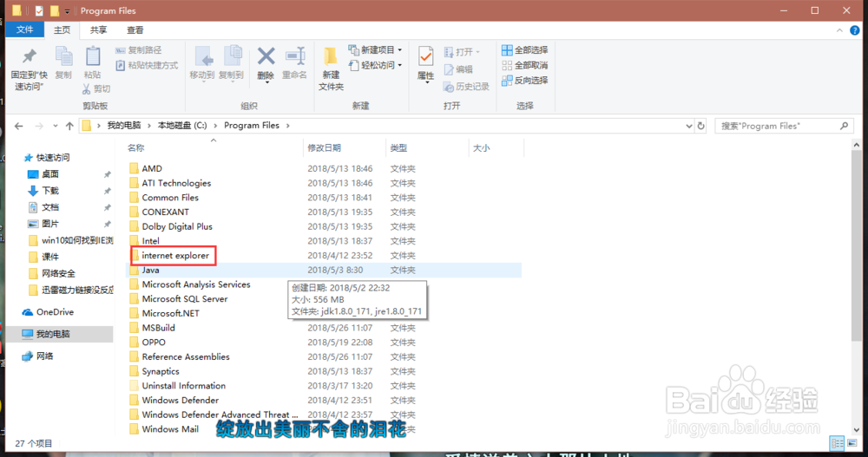
Task: Select Paste Shortcut (粘贴快捷方式)
Action: coord(147,65)
